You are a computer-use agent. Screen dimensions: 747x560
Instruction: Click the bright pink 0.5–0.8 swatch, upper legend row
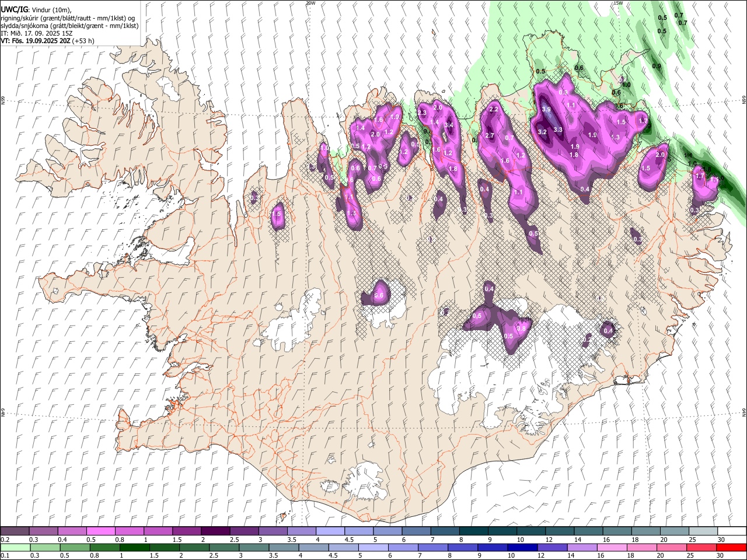point(100,531)
